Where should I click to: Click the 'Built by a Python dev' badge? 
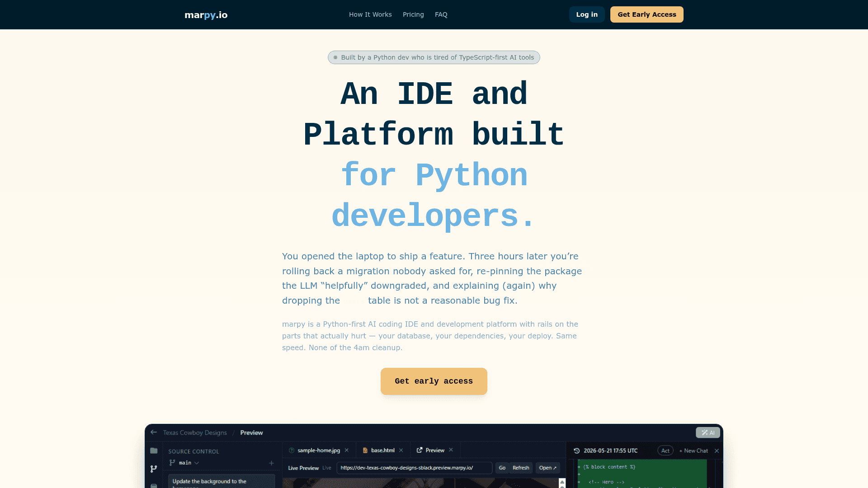pos(434,57)
